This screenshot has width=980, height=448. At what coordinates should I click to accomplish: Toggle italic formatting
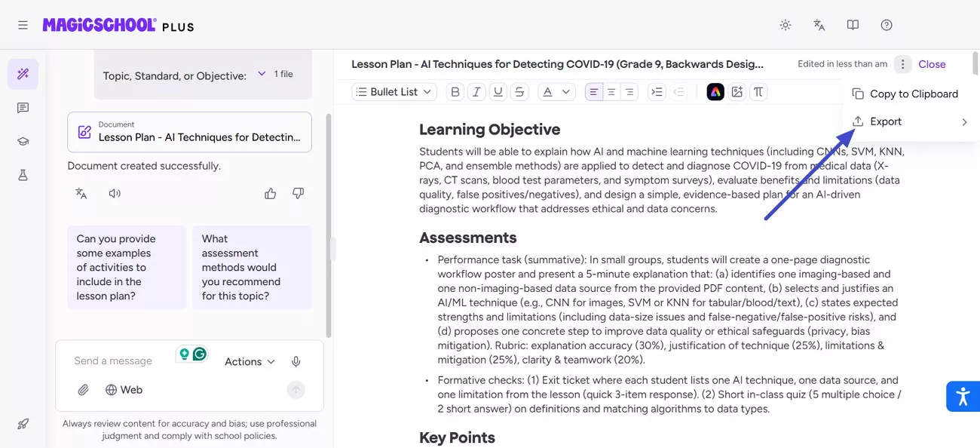click(476, 92)
